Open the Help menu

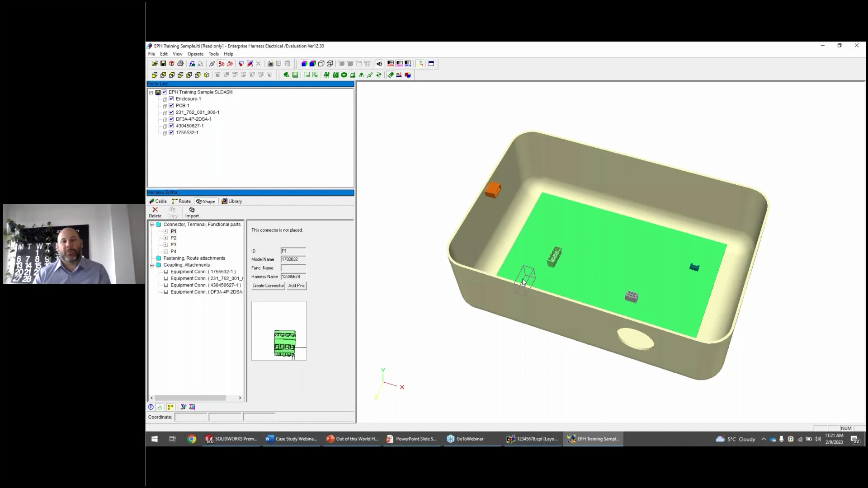coord(229,54)
